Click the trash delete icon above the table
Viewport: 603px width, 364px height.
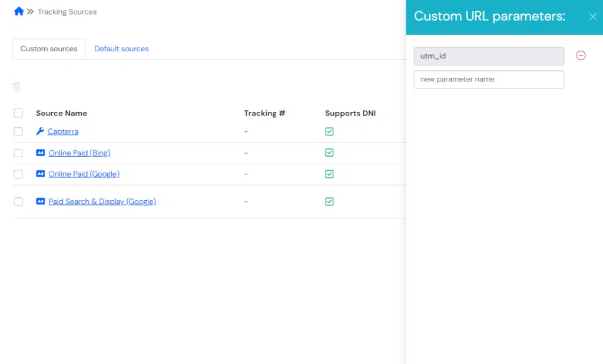click(16, 87)
